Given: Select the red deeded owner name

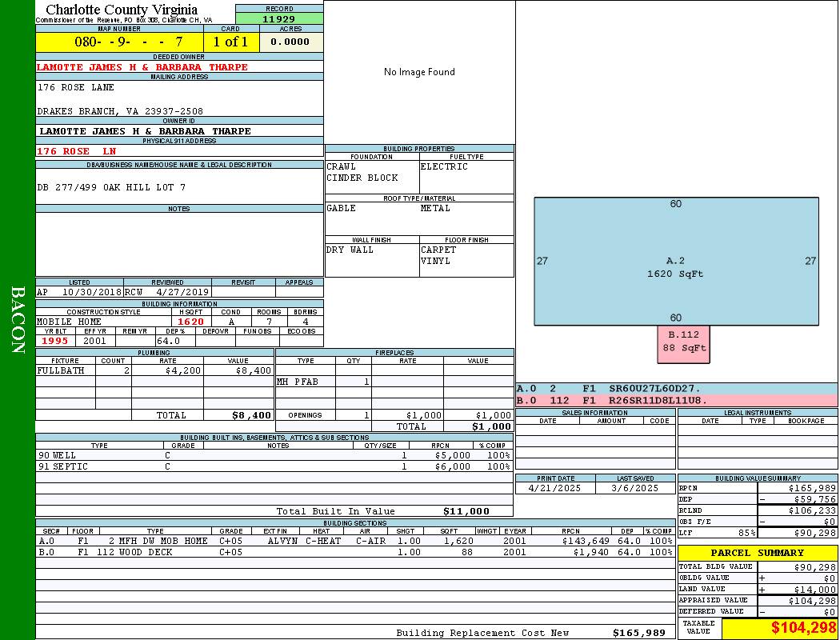Looking at the screenshot, I should [x=142, y=67].
